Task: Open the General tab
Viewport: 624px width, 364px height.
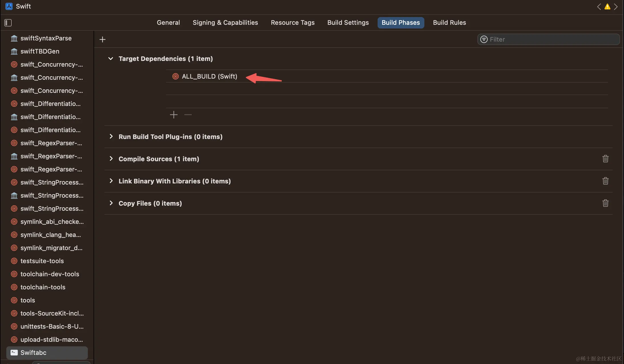Action: coord(168,23)
